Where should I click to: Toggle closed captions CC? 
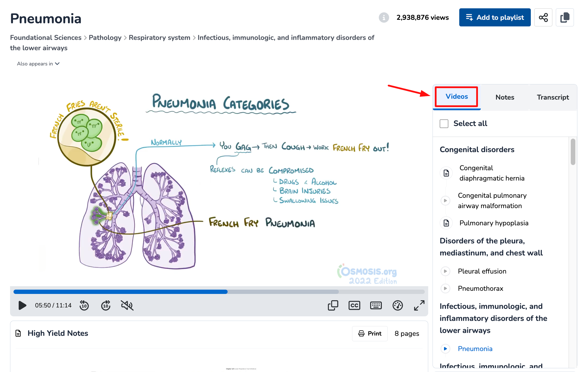[x=354, y=305]
